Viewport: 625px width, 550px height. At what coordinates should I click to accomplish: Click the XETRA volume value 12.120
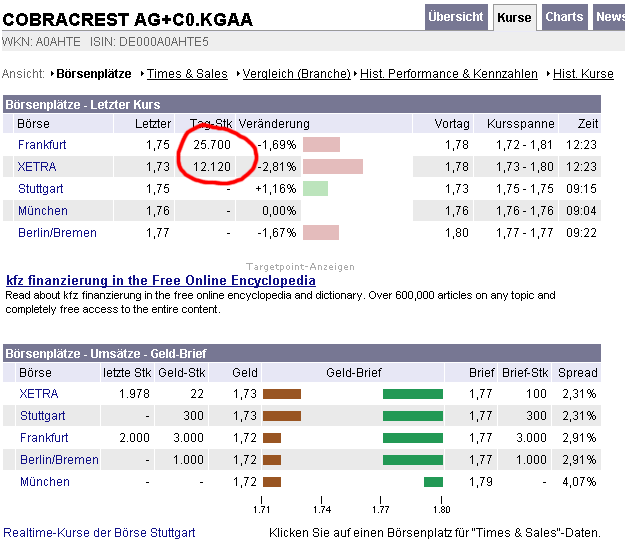click(x=212, y=167)
